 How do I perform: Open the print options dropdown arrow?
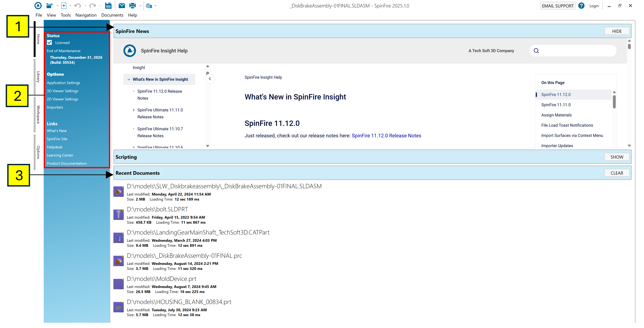pos(140,5)
